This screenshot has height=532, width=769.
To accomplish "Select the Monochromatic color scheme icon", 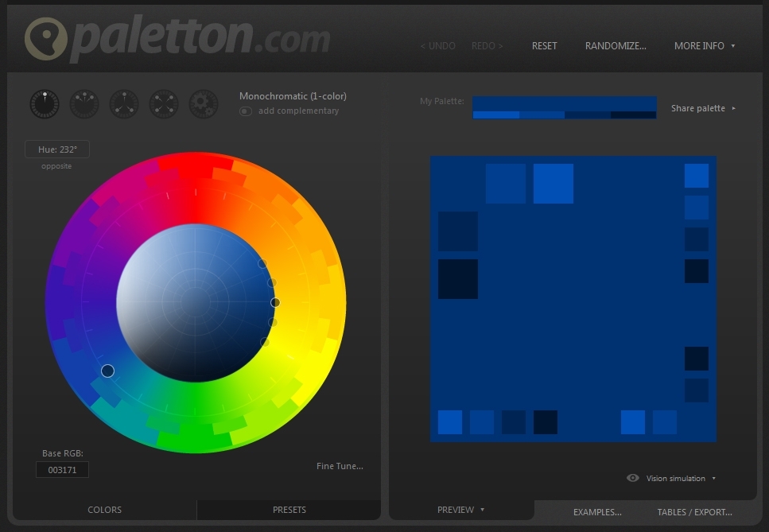I will pos(45,103).
